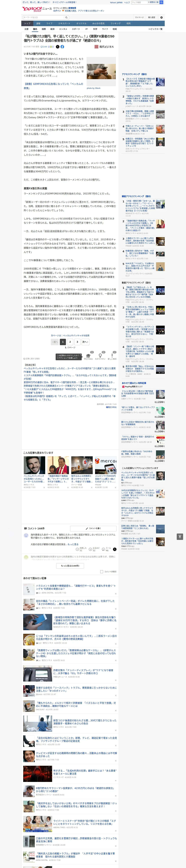This screenshot has height=868, width=186.
Task: Open settings via the gear icon
Action: pyautogui.click(x=161, y=18)
